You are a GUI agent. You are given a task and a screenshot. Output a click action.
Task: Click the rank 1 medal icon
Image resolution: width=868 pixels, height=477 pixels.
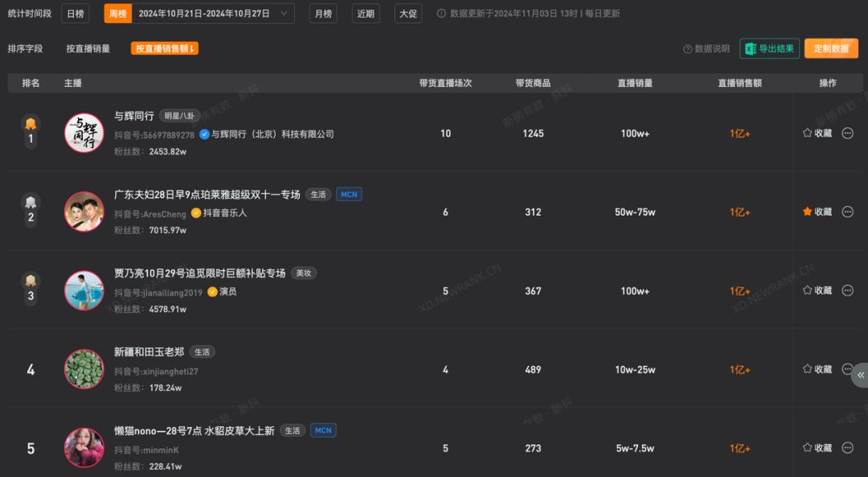[31, 124]
